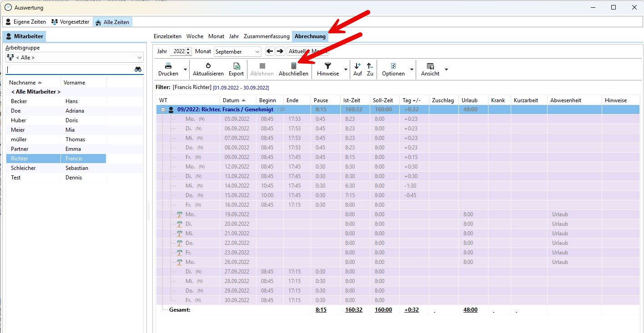Screen dimensions: 644x333
Task: Collapse the 09/2022 Richter tree row
Action: [x=163, y=109]
